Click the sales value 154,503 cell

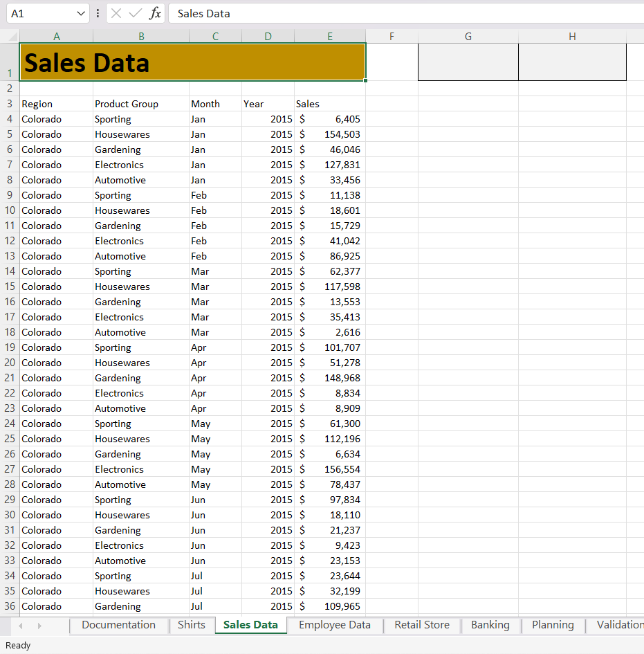pyautogui.click(x=330, y=134)
